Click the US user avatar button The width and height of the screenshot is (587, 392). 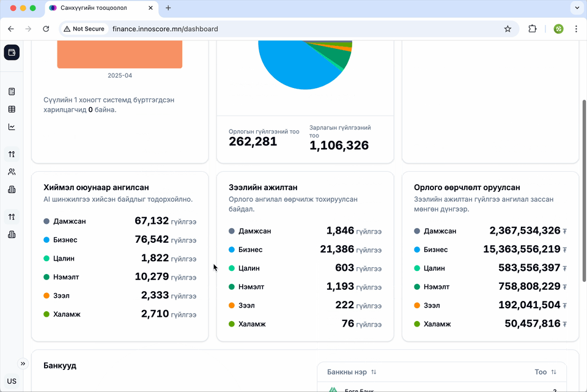12,381
